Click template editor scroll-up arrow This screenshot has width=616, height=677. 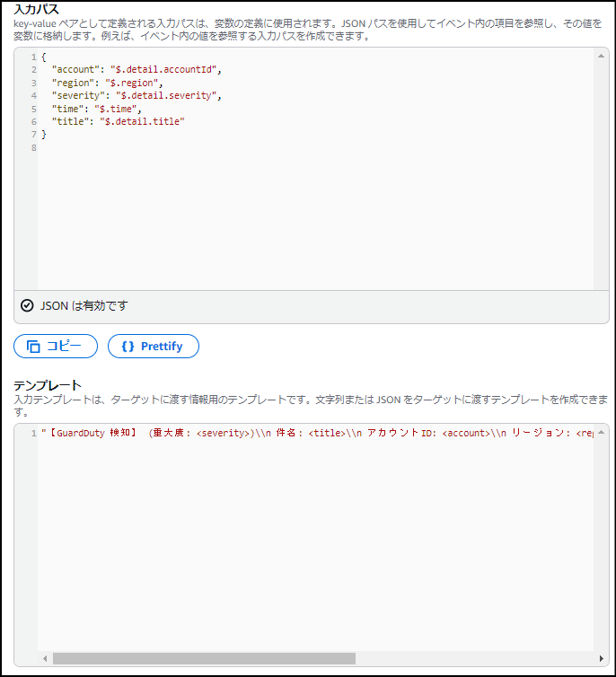click(601, 433)
